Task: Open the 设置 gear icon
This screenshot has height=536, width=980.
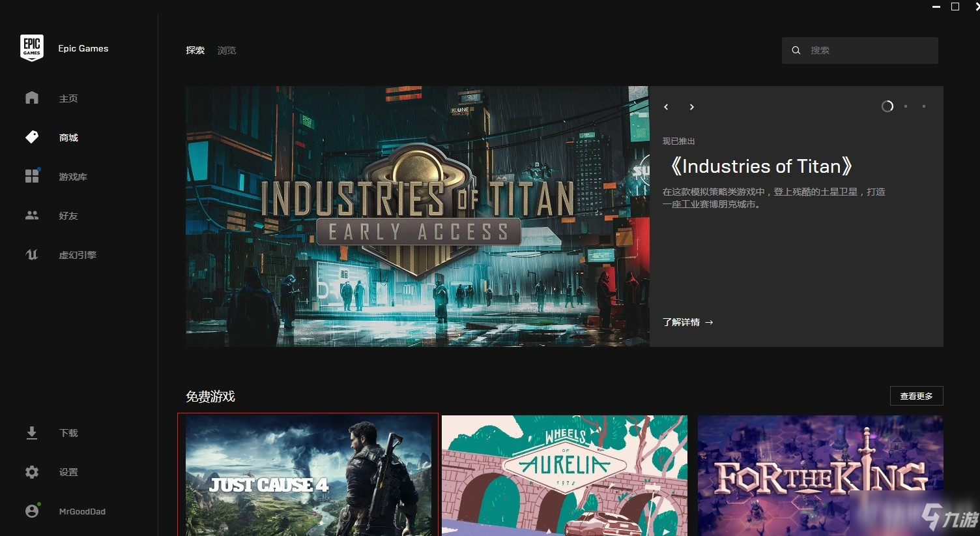Action: 32,472
